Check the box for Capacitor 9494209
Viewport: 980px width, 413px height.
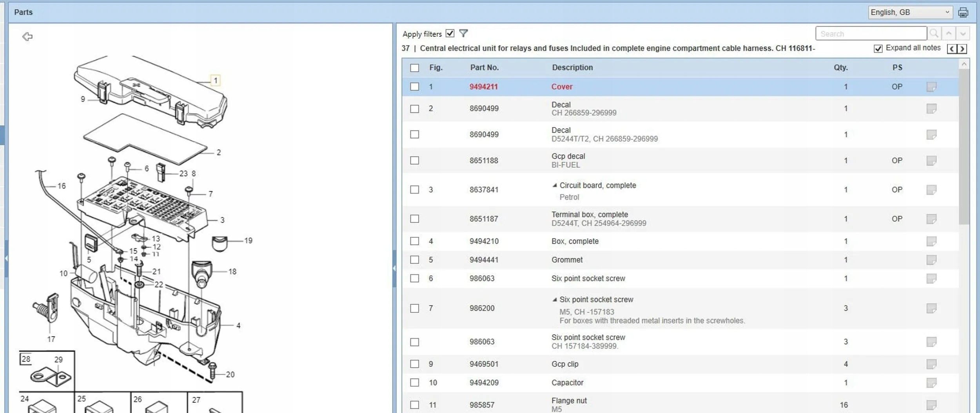coord(414,382)
